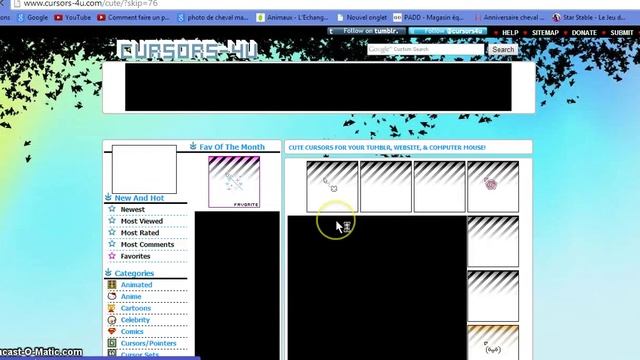
Task: Click the Cursors/Pointers category icon
Action: 112,343
